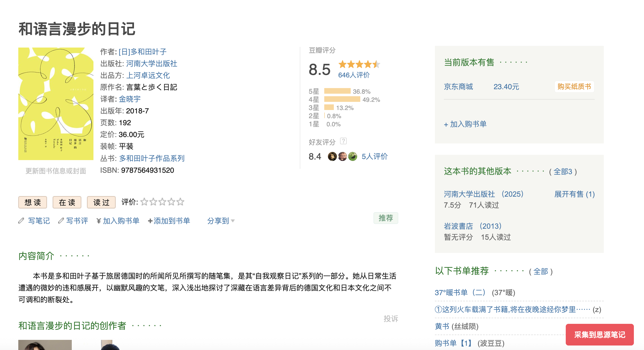Click the 采集到思源笔记 button
The image size is (644, 350).
pos(600,335)
